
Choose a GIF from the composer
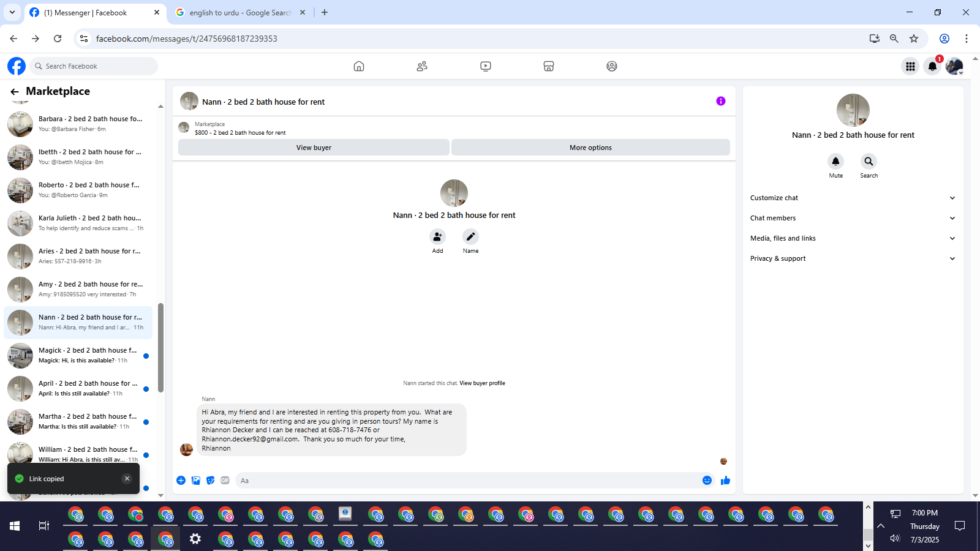tap(225, 481)
